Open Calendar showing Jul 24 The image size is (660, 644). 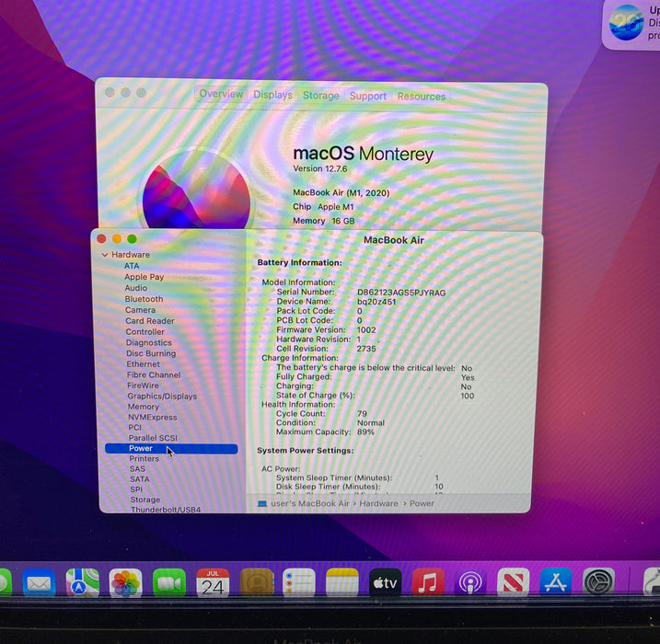click(213, 582)
